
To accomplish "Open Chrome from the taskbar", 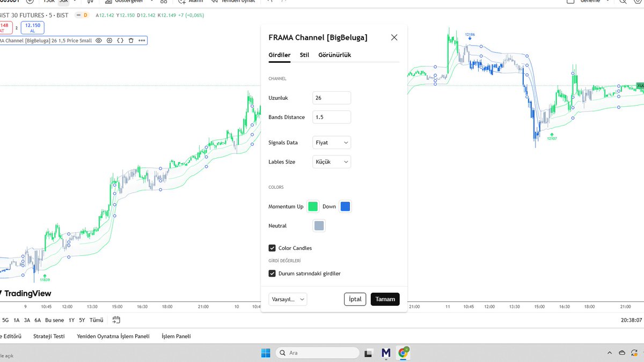I will 403,352.
